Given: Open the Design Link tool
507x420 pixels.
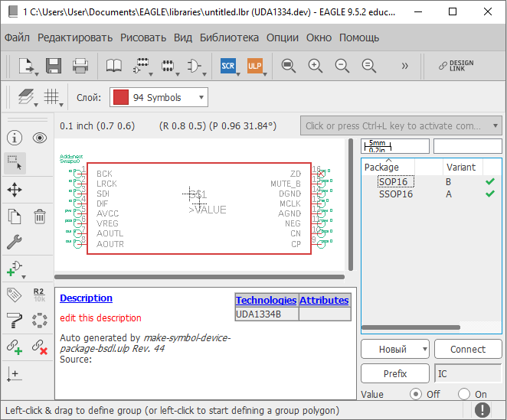Looking at the screenshot, I should pos(456,66).
